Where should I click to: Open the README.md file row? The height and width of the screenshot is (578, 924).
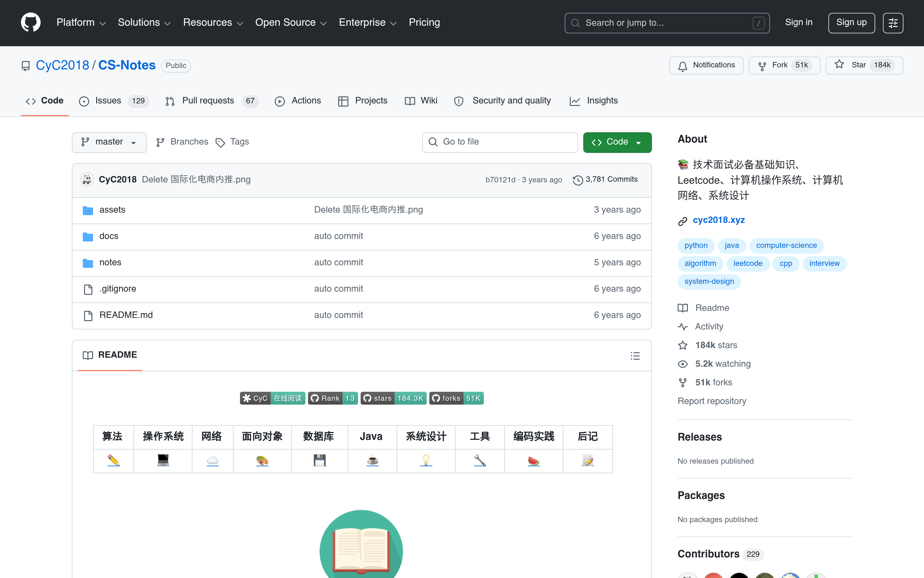pyautogui.click(x=362, y=316)
